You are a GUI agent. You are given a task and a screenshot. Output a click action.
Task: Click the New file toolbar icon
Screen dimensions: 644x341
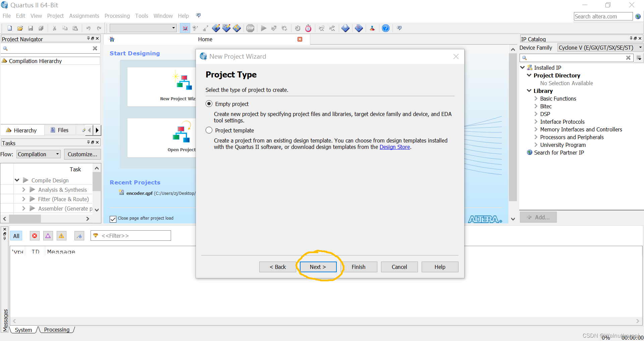pyautogui.click(x=10, y=28)
